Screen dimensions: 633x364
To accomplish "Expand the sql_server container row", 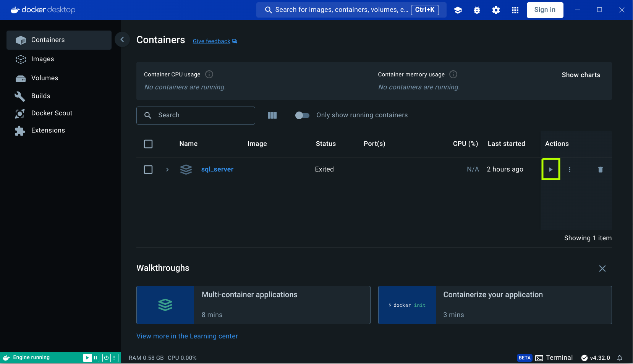I will tap(167, 169).
